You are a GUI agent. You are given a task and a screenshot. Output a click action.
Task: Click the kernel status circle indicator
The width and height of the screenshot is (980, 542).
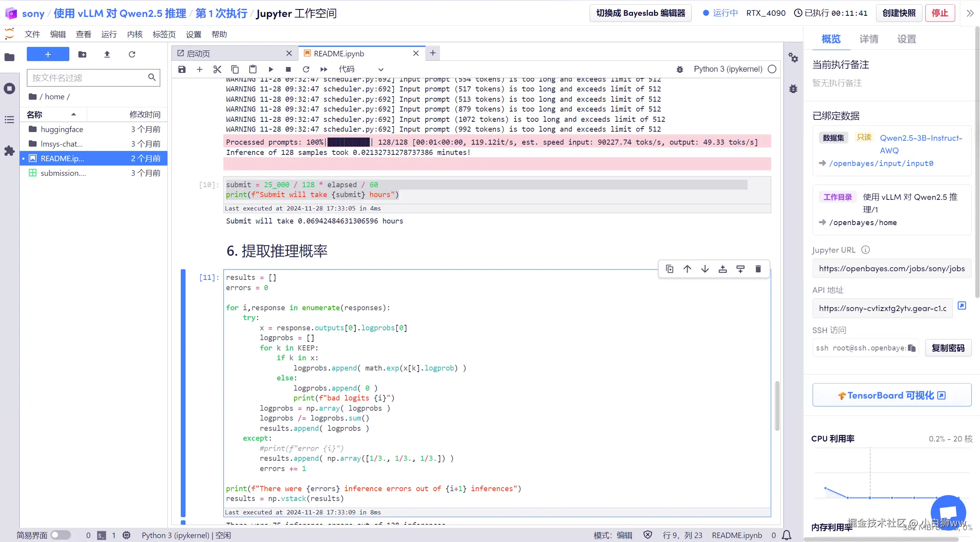(772, 69)
